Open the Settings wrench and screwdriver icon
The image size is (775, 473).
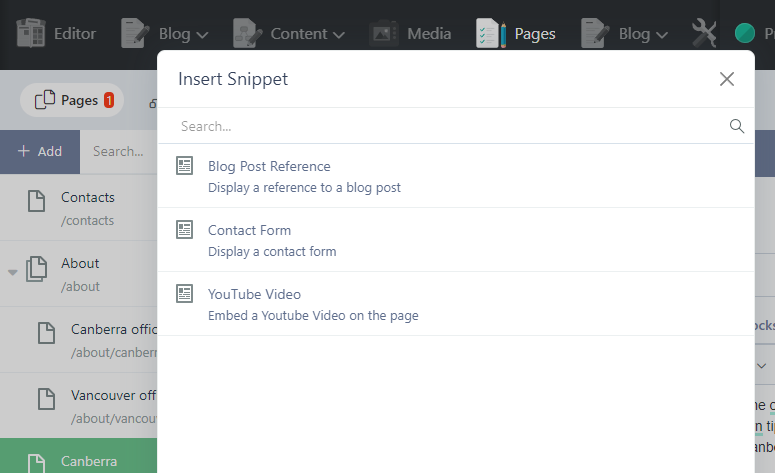pyautogui.click(x=704, y=33)
